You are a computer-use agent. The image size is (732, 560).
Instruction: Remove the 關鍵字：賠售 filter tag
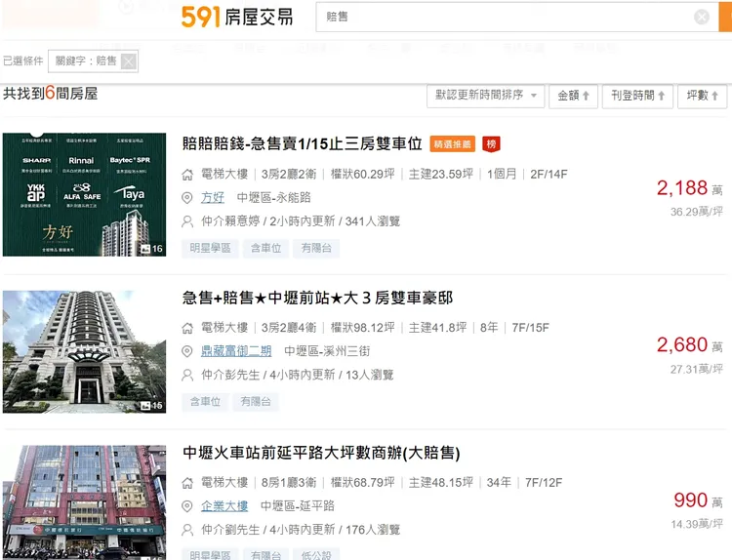point(129,61)
